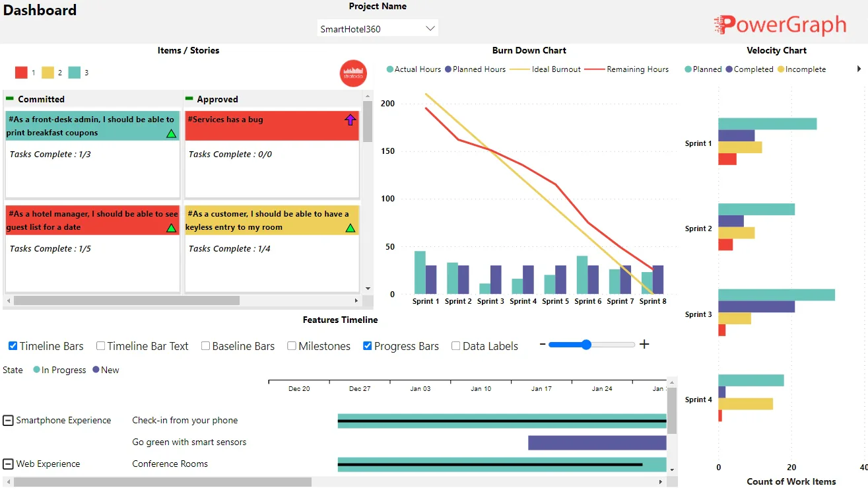This screenshot has height=490, width=868.
Task: Click the Ideal Burnout legend entry
Action: [x=545, y=69]
